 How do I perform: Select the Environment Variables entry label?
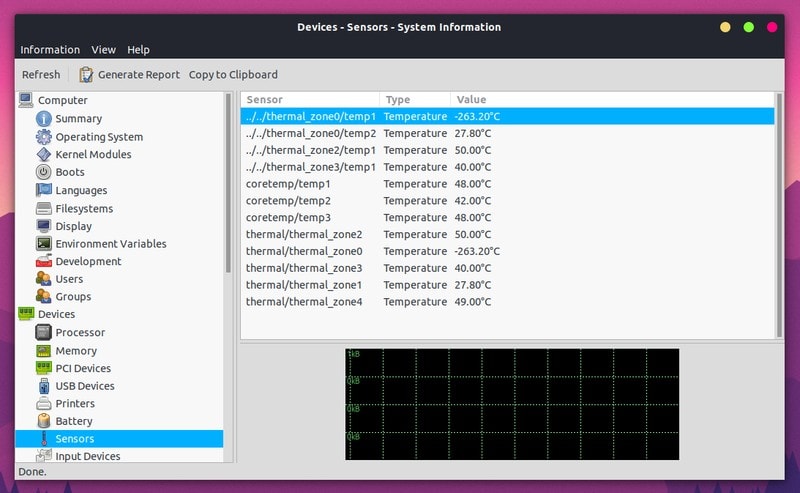click(x=111, y=243)
